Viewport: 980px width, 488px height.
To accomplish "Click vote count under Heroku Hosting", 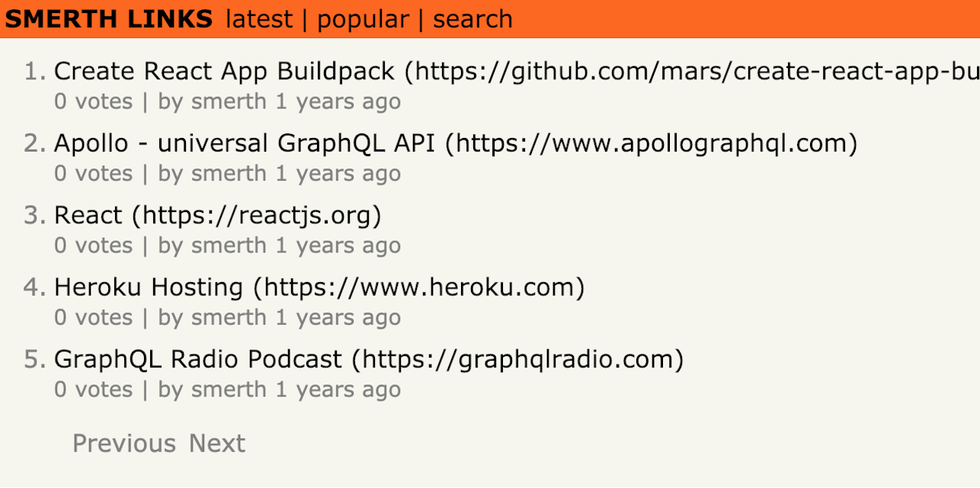I will point(93,317).
